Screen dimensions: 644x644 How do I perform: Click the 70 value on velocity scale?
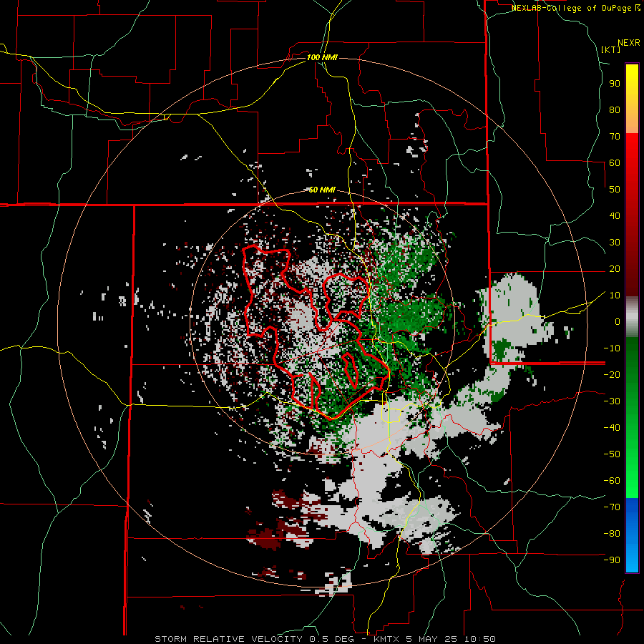[615, 137]
